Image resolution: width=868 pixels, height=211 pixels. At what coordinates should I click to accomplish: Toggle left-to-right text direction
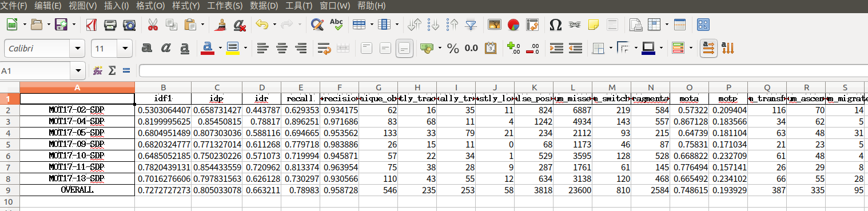(x=709, y=49)
